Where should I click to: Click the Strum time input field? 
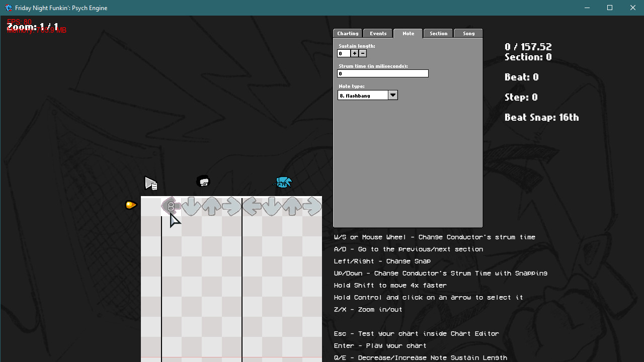(x=382, y=73)
